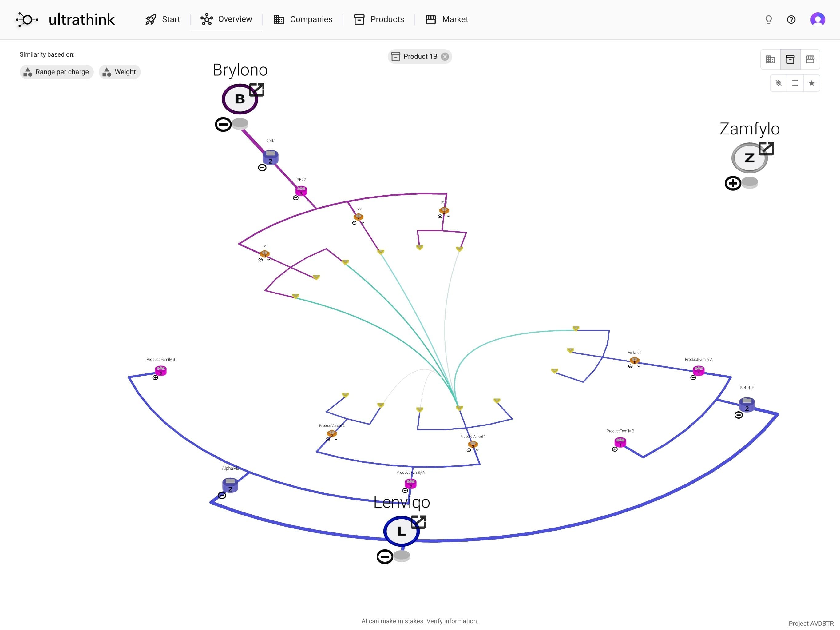The width and height of the screenshot is (840, 630).
Task: Click the star favorites icon
Action: pyautogui.click(x=811, y=83)
